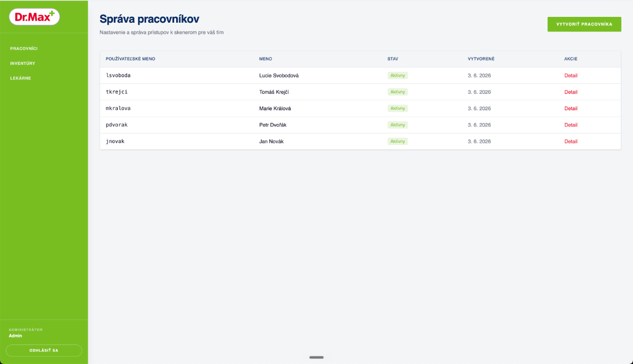The image size is (633, 364).
Task: Click username lsvoboda
Action: point(118,75)
